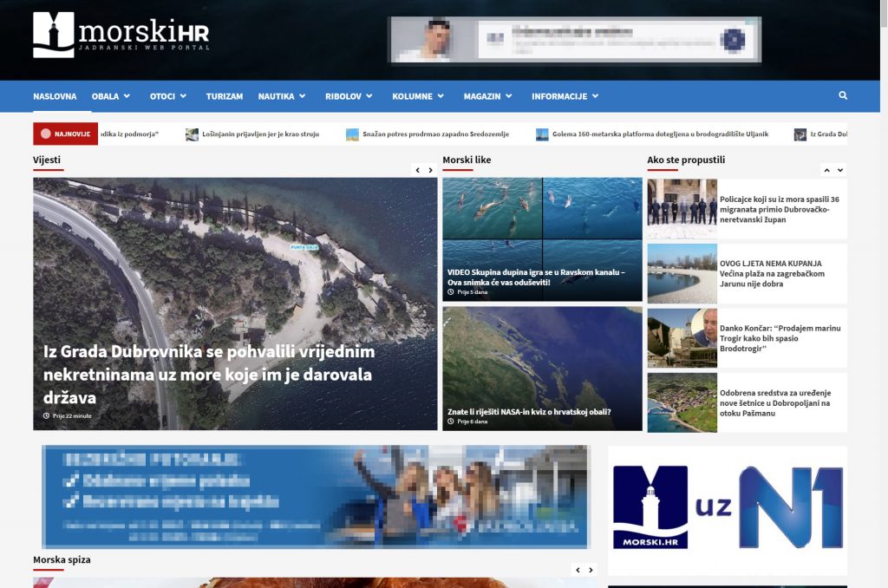Viewport: 888px width, 588px height.
Task: Click previous arrow in Vijesti slider
Action: click(x=417, y=171)
